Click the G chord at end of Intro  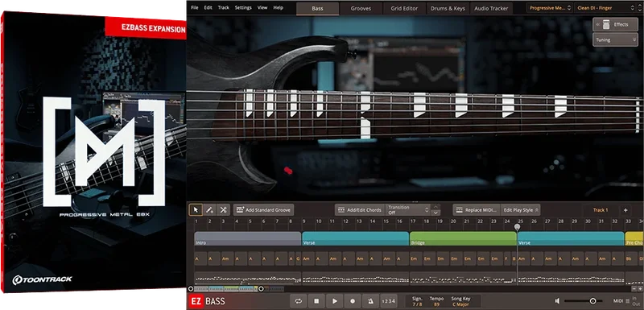298,258
